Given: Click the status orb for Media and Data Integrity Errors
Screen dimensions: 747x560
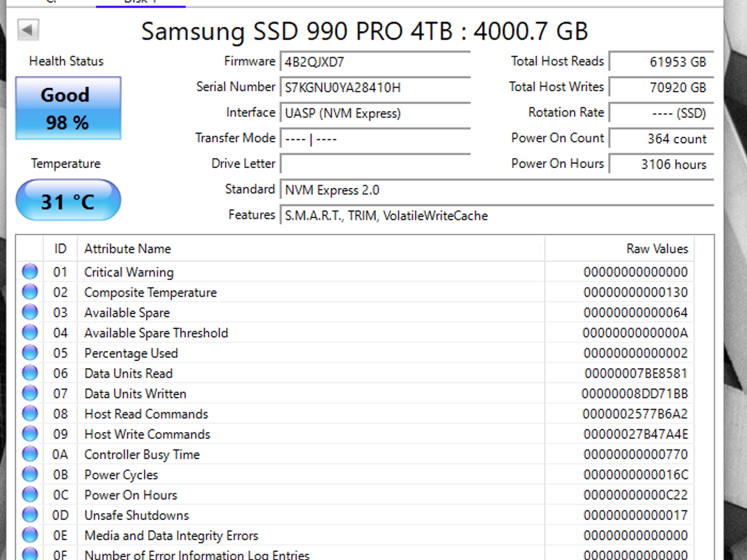Looking at the screenshot, I should (x=30, y=536).
